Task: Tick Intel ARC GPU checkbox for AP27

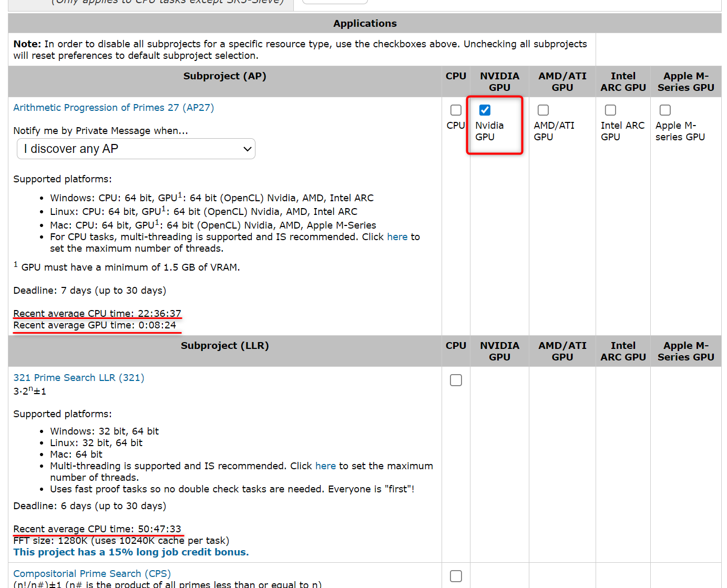Action: point(610,110)
